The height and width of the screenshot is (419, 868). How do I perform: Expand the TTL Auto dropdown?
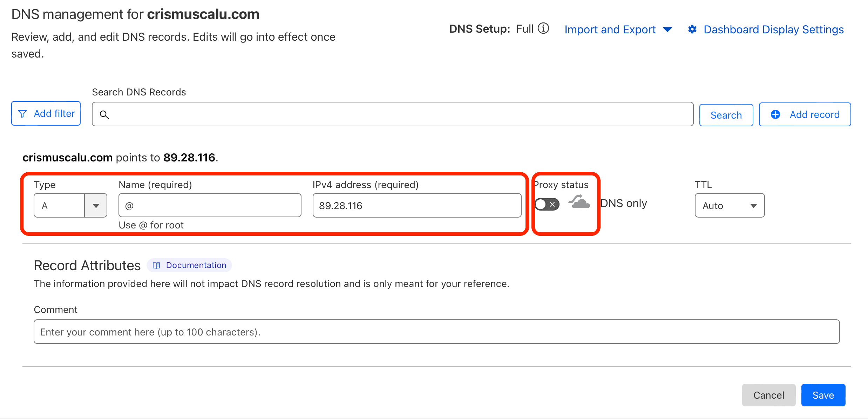(730, 205)
